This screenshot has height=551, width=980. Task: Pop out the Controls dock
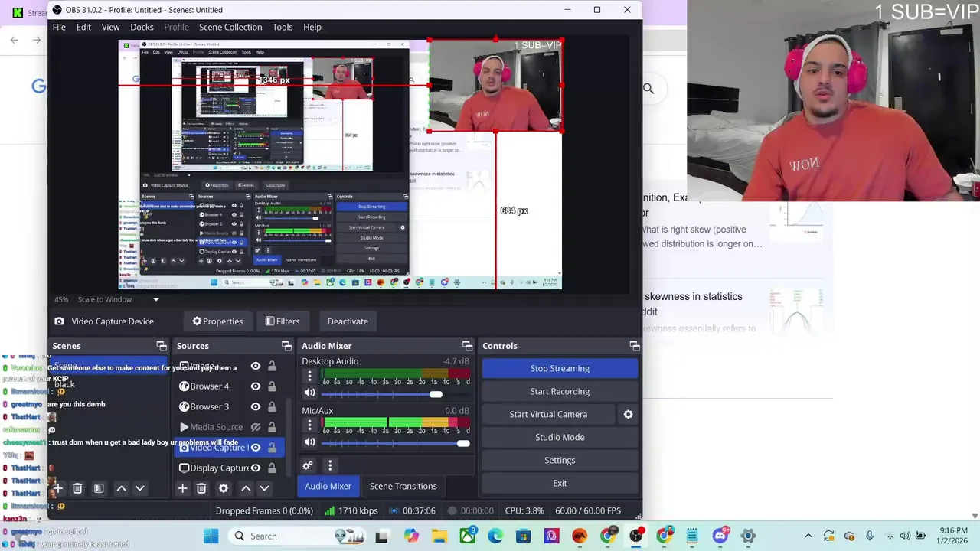pos(634,346)
